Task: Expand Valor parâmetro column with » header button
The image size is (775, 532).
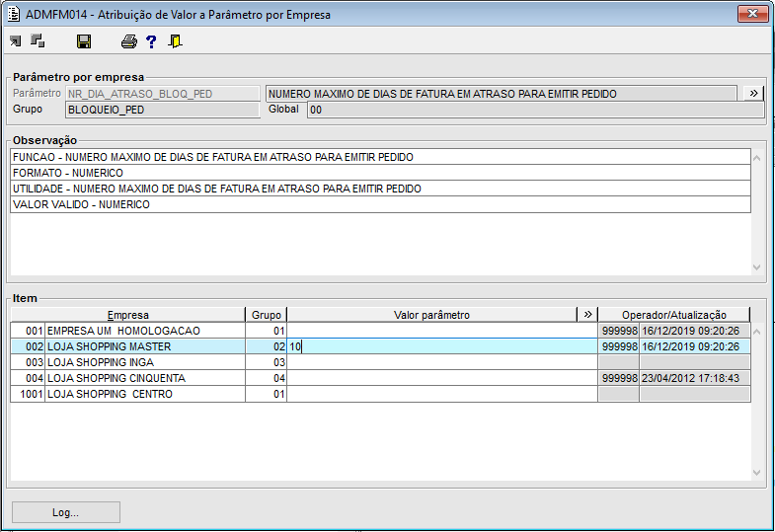Action: [x=587, y=315]
